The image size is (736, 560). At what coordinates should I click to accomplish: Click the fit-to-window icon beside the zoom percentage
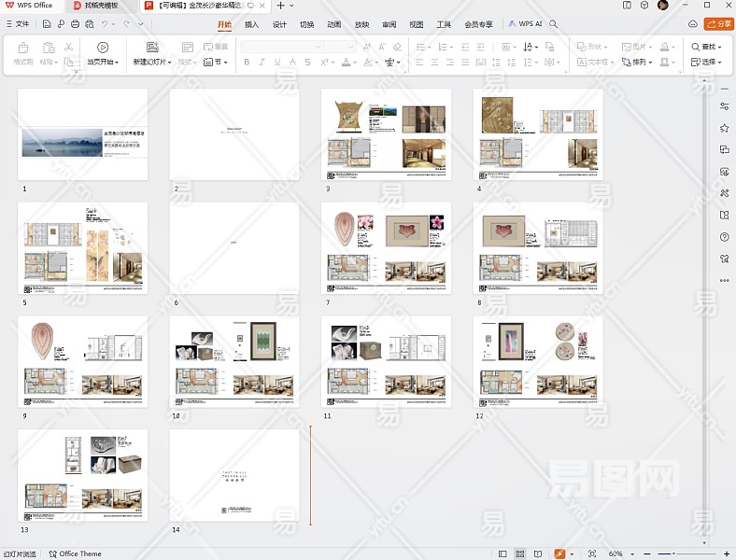point(591,553)
